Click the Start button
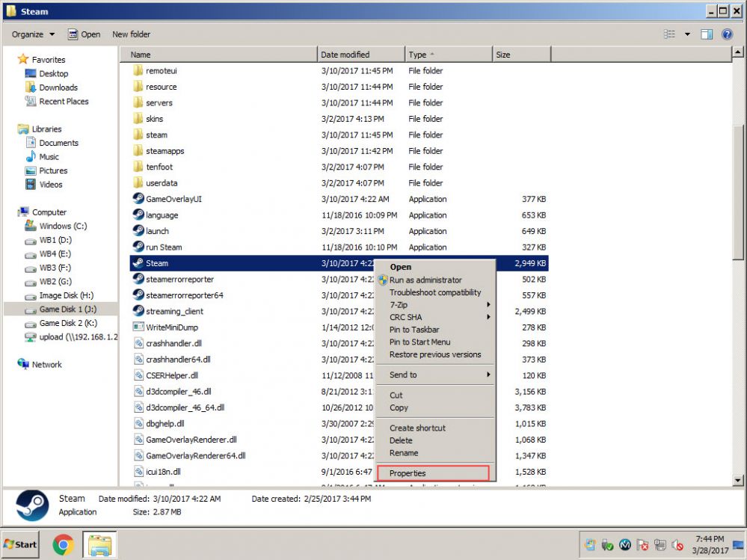 point(20,544)
